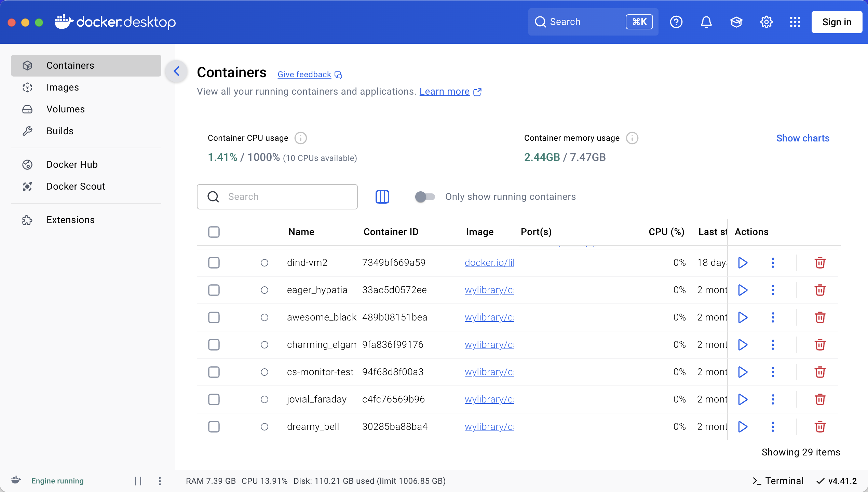Check the eager_hypatia row checkbox
868x492 pixels.
[x=214, y=290]
